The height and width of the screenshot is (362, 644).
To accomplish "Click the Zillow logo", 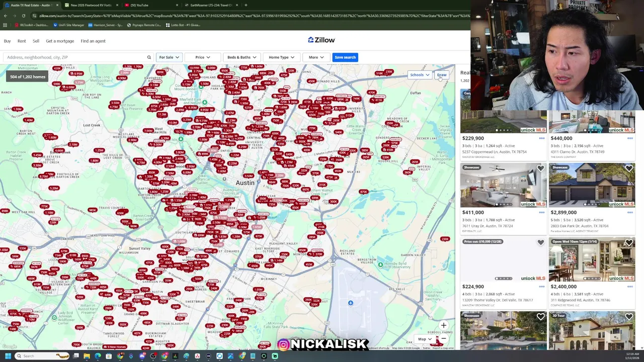I will 321,40.
